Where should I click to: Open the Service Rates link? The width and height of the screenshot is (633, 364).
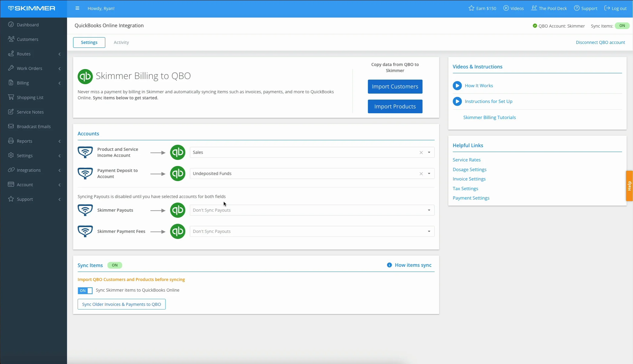click(x=467, y=160)
